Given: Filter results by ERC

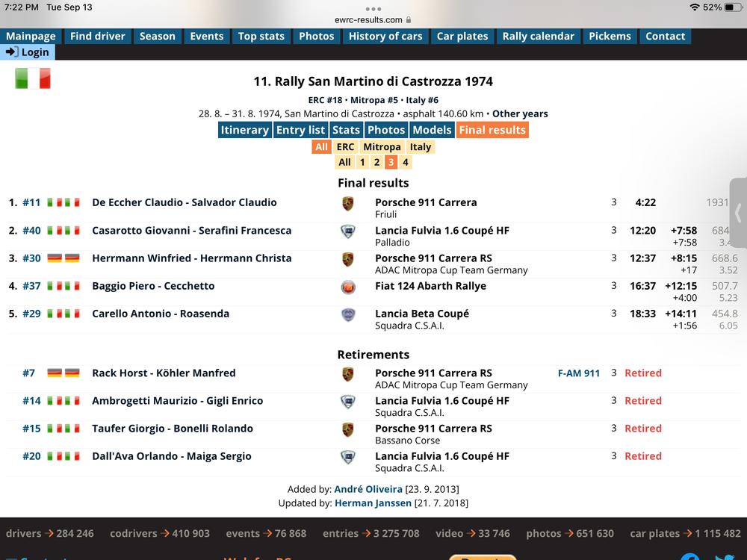Looking at the screenshot, I should (345, 146).
